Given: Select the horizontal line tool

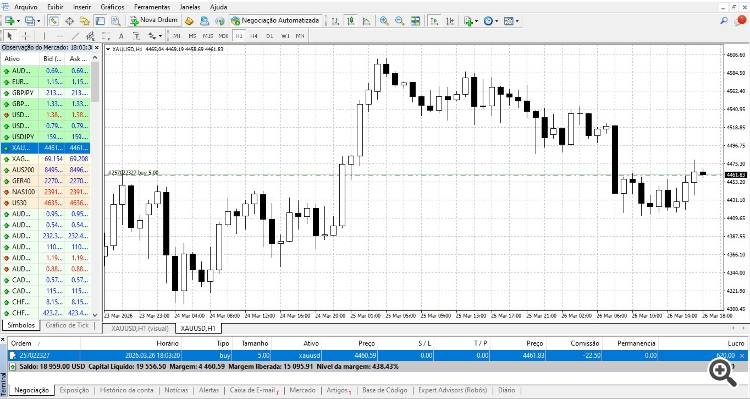Looking at the screenshot, I should coord(59,36).
